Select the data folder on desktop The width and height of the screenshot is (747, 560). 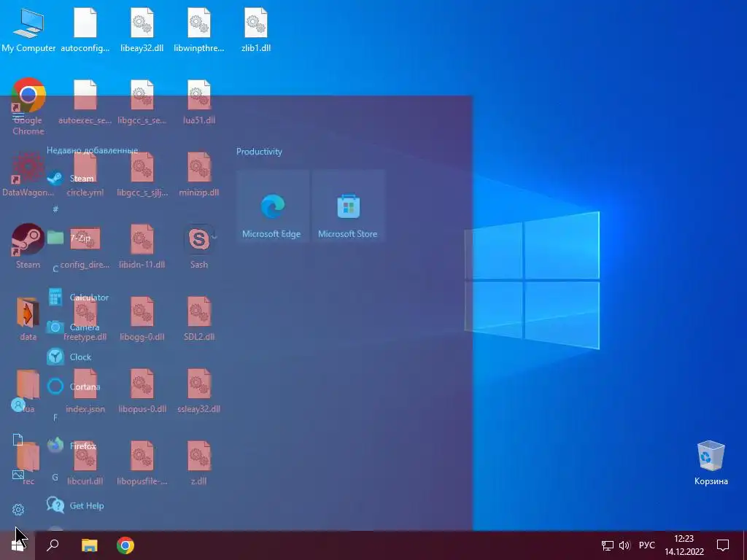pos(28,319)
